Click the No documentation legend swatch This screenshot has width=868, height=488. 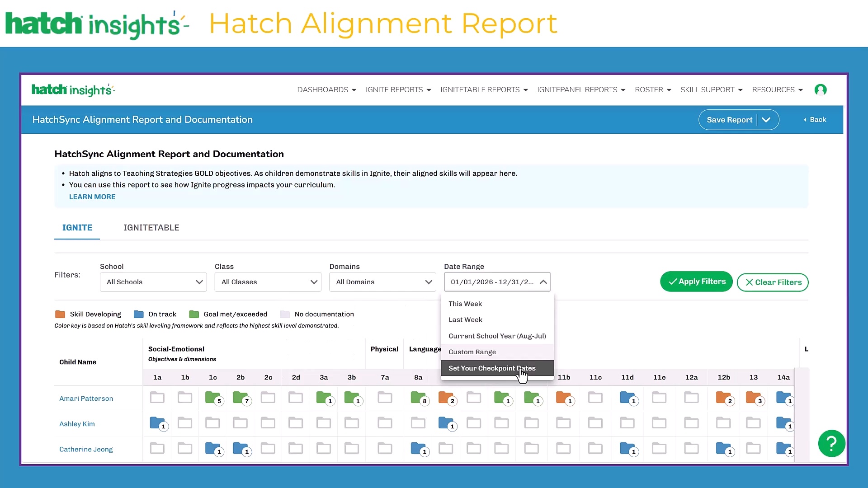(285, 314)
